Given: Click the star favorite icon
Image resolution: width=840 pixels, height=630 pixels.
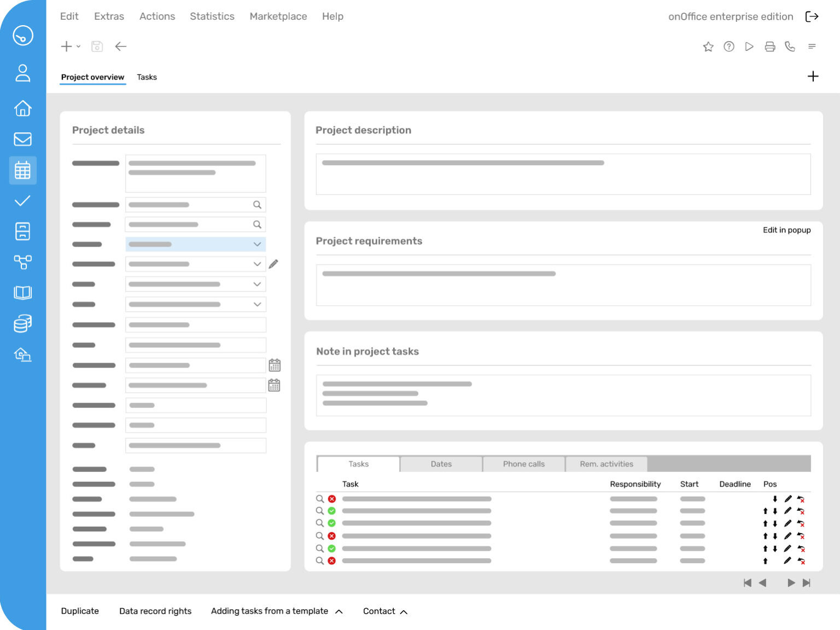Looking at the screenshot, I should [x=708, y=46].
